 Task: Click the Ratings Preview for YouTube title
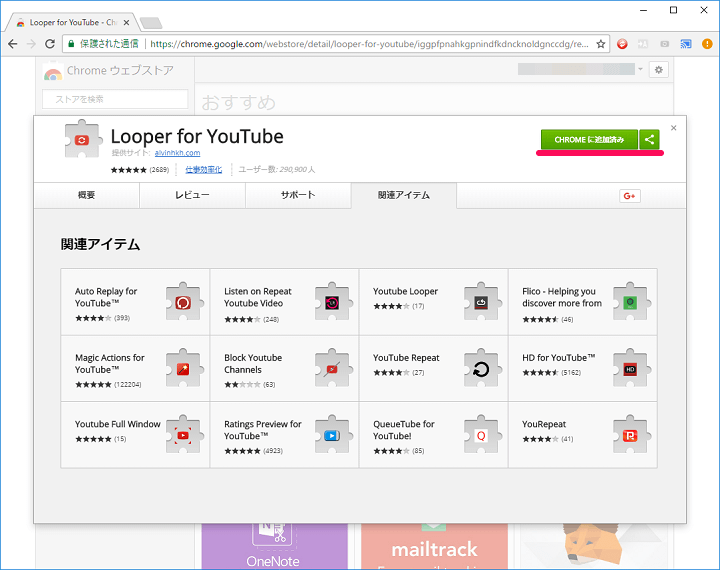click(263, 430)
